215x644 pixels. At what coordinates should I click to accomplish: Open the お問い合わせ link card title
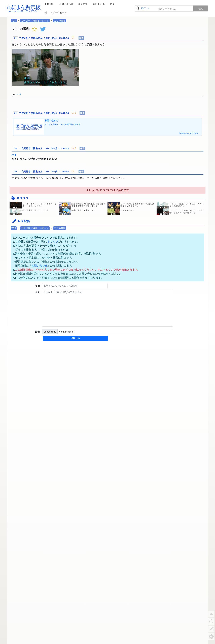tap(52, 121)
